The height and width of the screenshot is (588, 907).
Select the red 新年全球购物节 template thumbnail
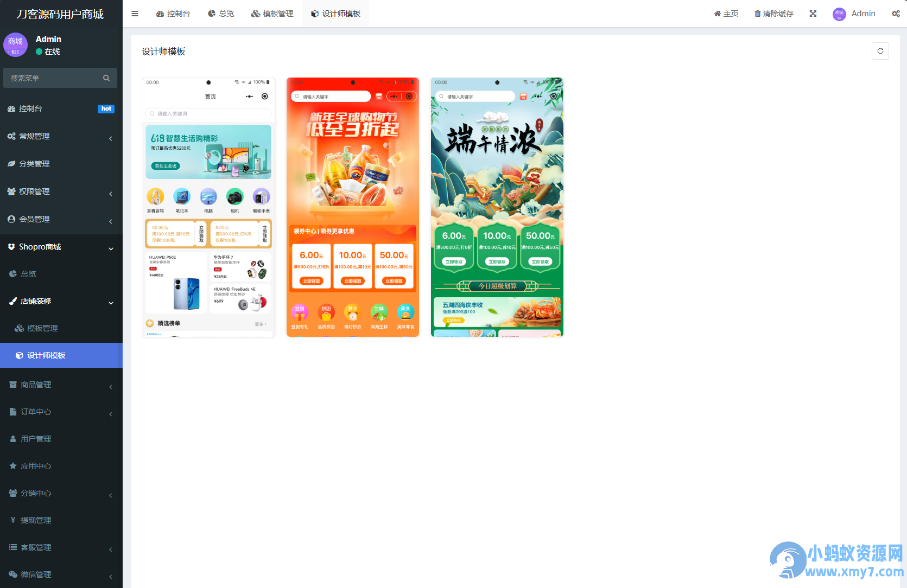352,207
